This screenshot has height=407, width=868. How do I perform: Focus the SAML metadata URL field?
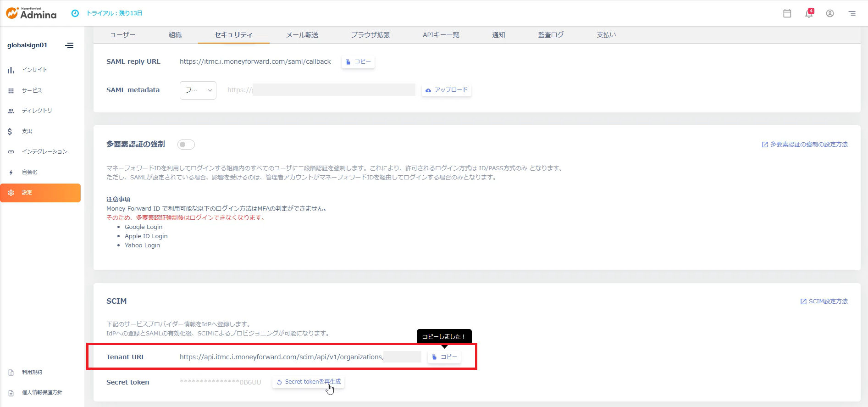[321, 90]
